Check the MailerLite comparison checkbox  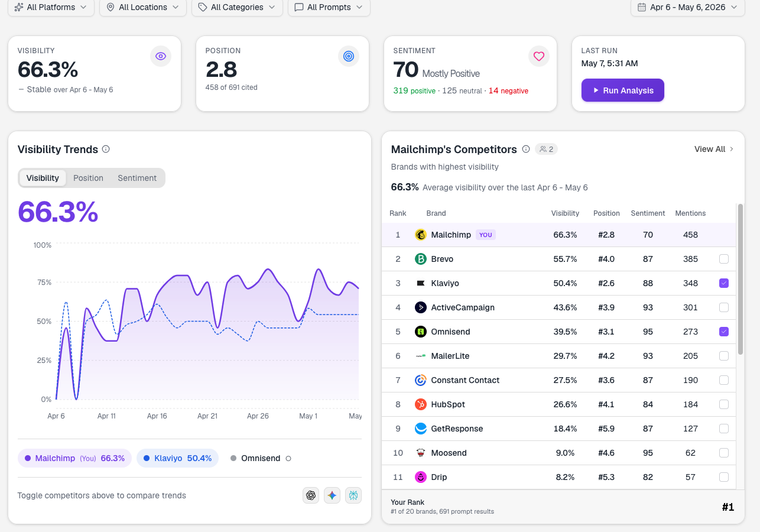click(x=724, y=356)
